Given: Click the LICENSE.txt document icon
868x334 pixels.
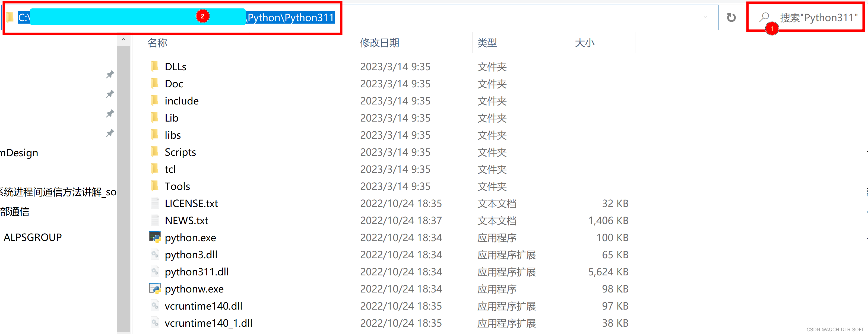Looking at the screenshot, I should pos(155,203).
